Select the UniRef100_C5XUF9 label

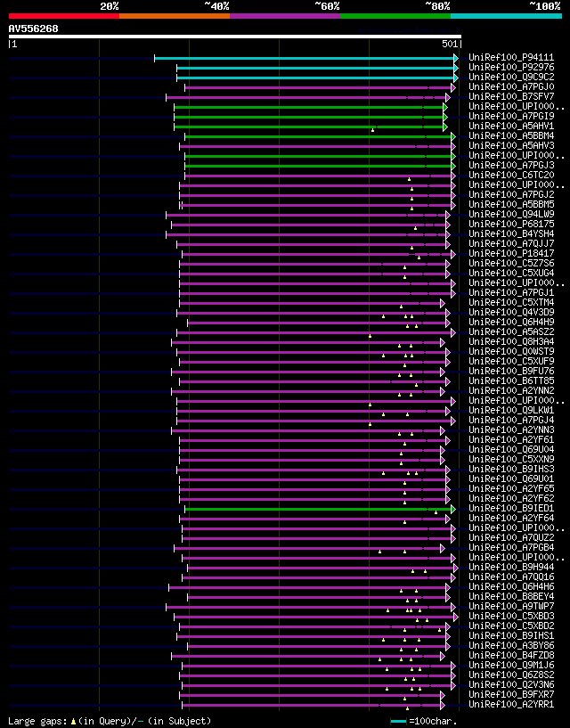511,361
